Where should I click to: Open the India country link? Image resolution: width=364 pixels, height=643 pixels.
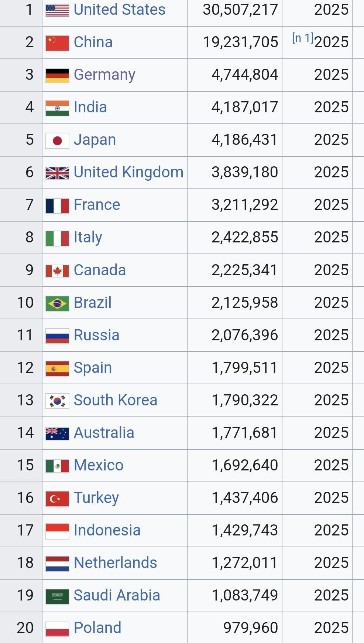(x=90, y=107)
